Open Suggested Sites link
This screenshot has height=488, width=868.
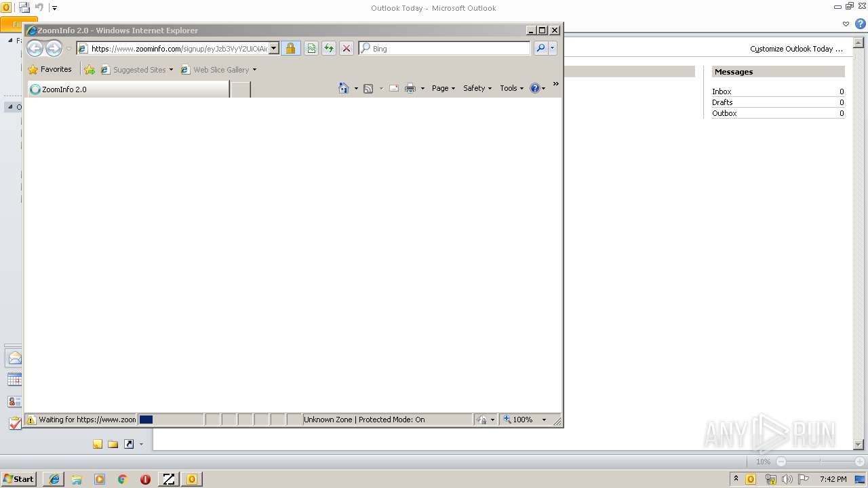coord(136,69)
